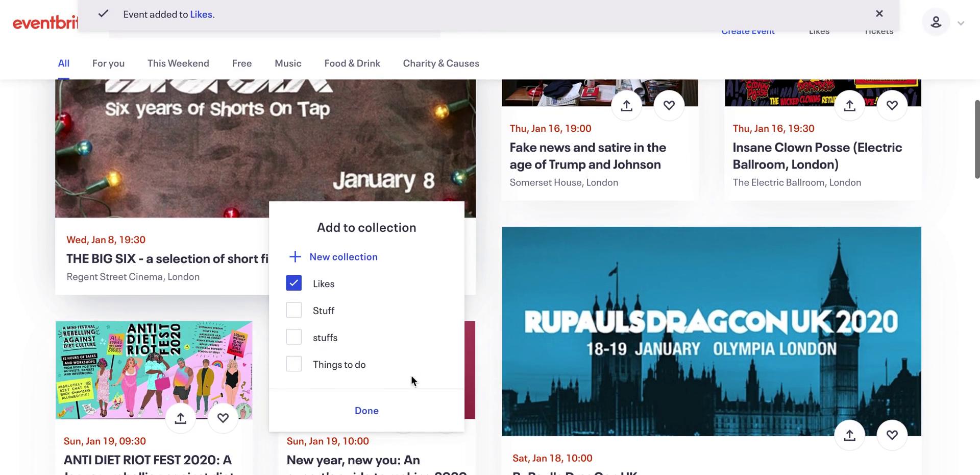The image size is (980, 475).
Task: Open the Eventbrite logo homepage
Action: [x=45, y=23]
